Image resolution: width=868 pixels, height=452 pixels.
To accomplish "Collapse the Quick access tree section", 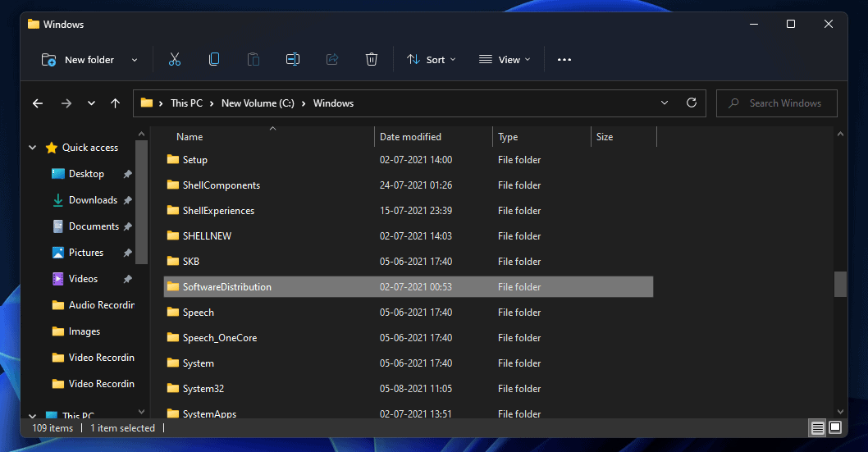I will (33, 148).
